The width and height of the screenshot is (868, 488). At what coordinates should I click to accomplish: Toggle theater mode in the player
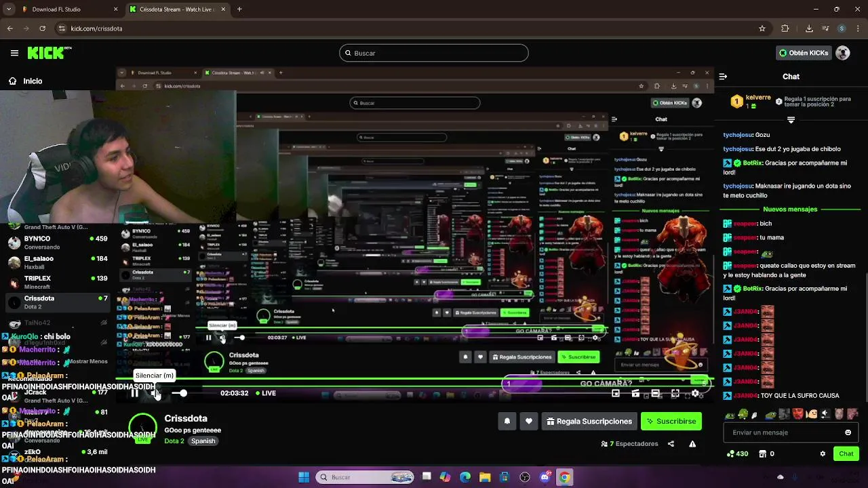(655, 393)
